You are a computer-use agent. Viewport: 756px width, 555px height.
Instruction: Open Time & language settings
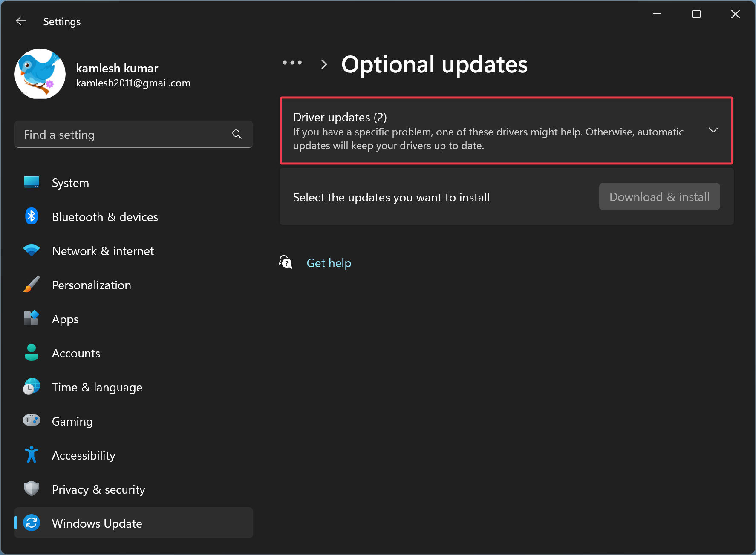(x=133, y=387)
